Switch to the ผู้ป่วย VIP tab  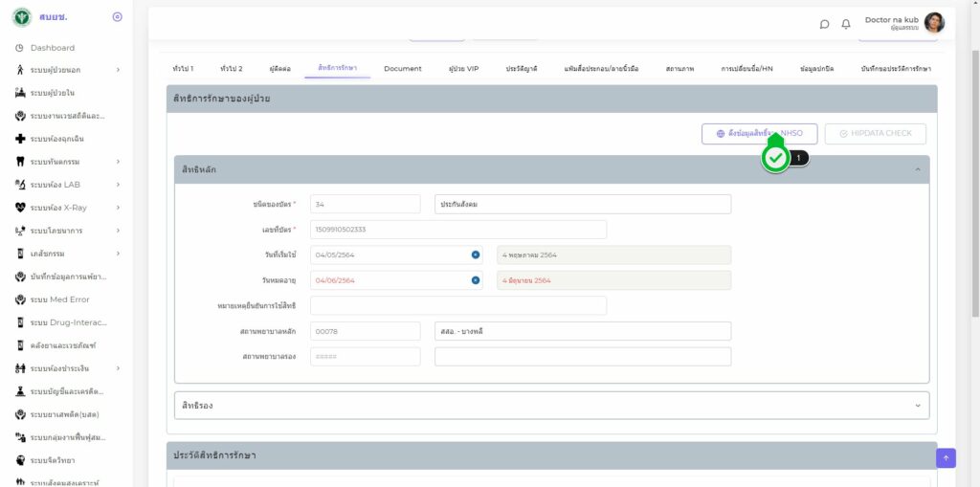463,69
